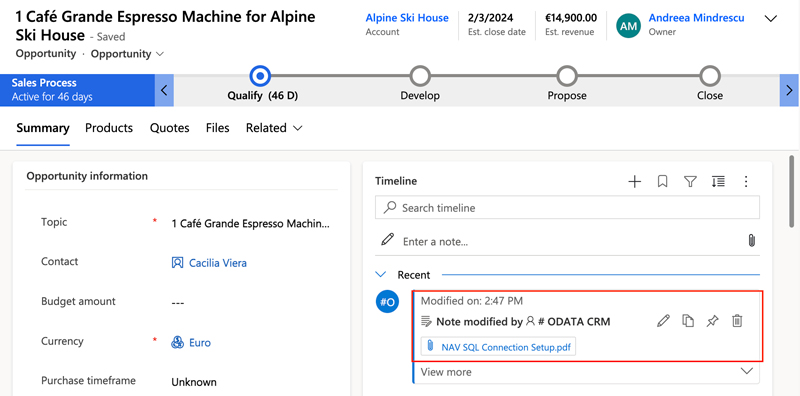Open the Opportunity form selector dropdown
This screenshot has width=800, height=396.
click(128, 54)
